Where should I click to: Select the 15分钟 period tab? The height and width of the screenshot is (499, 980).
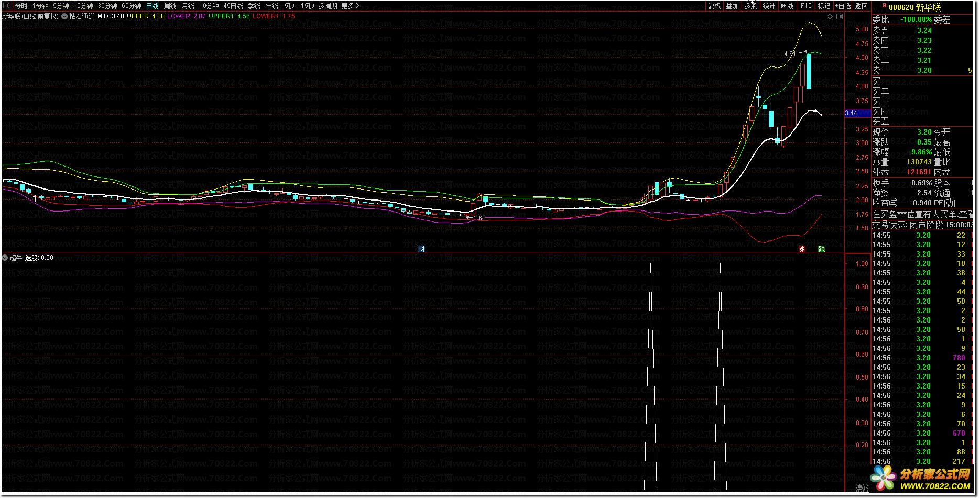click(83, 6)
